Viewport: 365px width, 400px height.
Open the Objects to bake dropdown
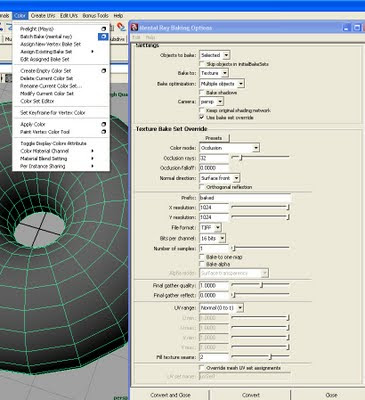215,55
